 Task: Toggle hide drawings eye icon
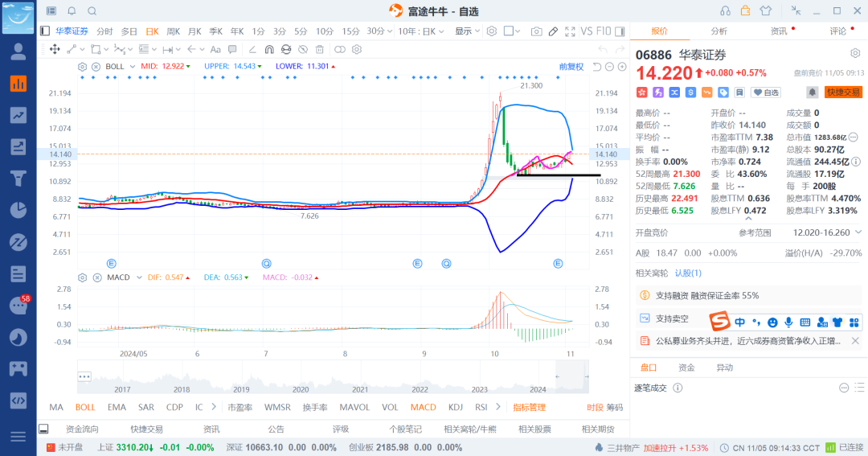(x=303, y=49)
